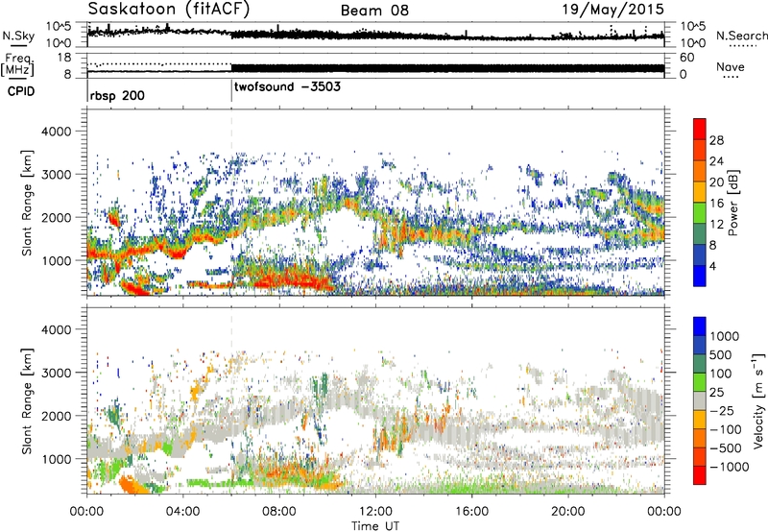768x532 pixels.
Task: Click the 'N.Sky' legend label
Action: (x=18, y=36)
